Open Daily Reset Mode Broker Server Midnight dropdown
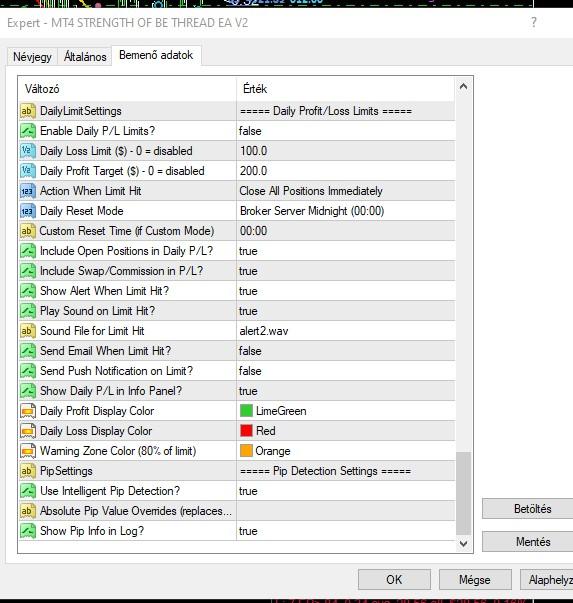 coord(346,211)
